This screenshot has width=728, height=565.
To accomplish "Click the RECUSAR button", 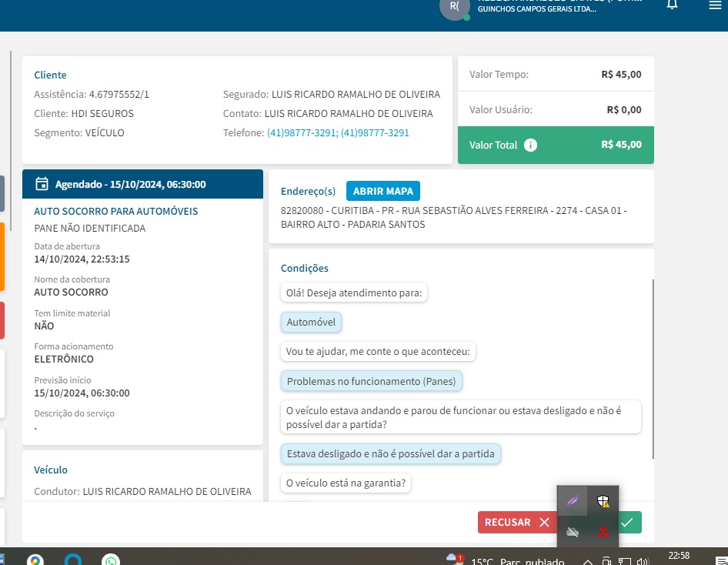I will (517, 523).
